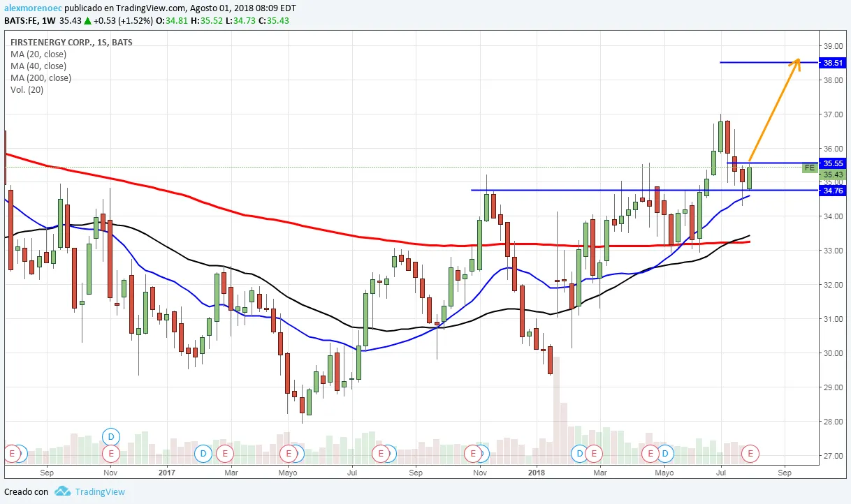
Task: Click the earnings E marker before Nov 2017
Action: [474, 454]
